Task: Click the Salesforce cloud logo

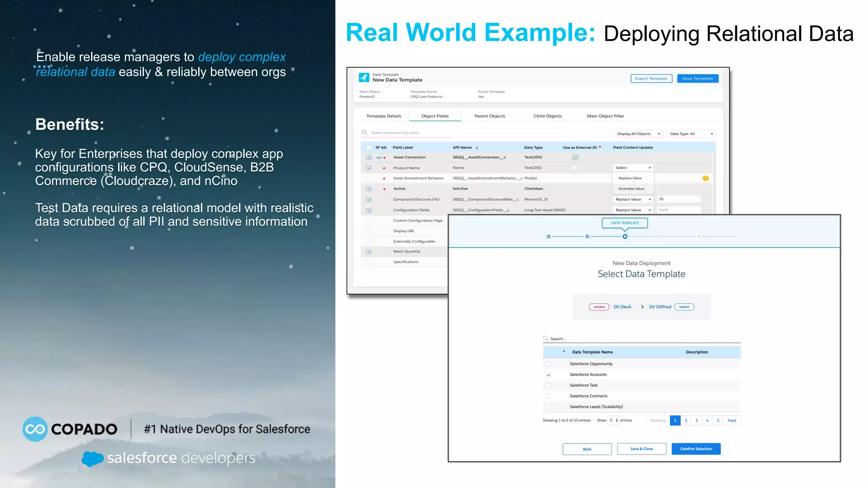Action: (x=92, y=458)
